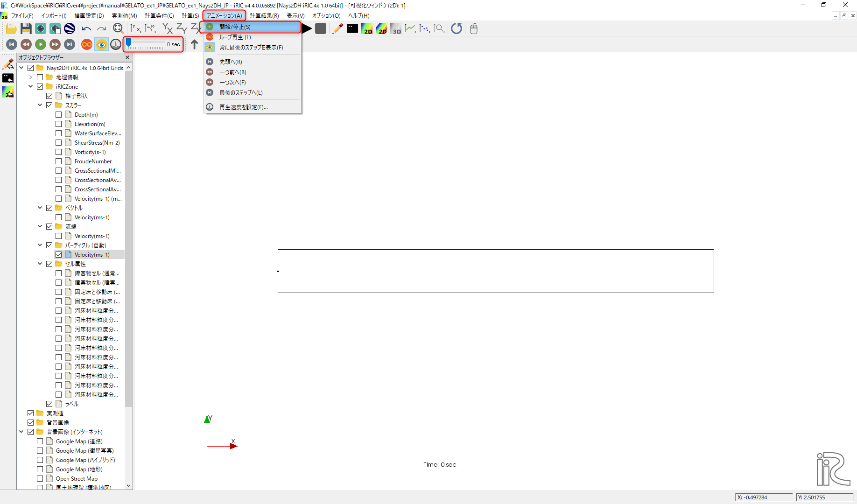Check the Depth(m) scalar checkbox
The width and height of the screenshot is (857, 504).
point(58,115)
